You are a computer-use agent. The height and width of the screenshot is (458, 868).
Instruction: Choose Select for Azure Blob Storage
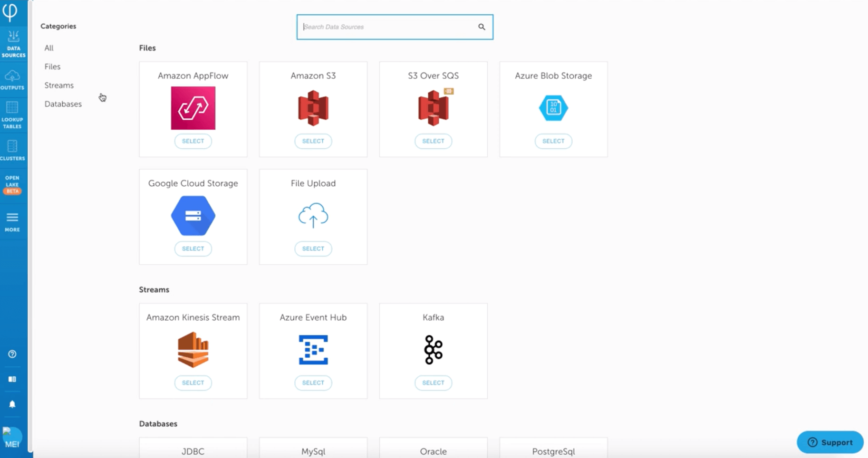(553, 141)
